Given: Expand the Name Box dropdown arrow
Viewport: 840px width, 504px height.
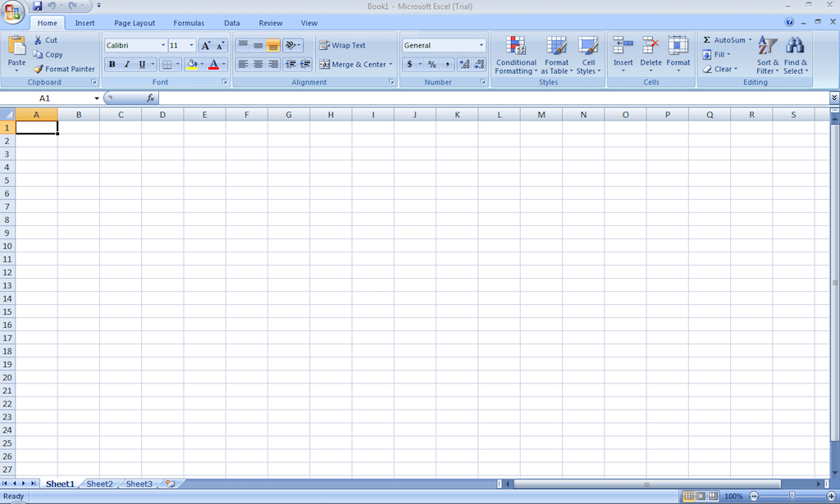Looking at the screenshot, I should coord(97,98).
